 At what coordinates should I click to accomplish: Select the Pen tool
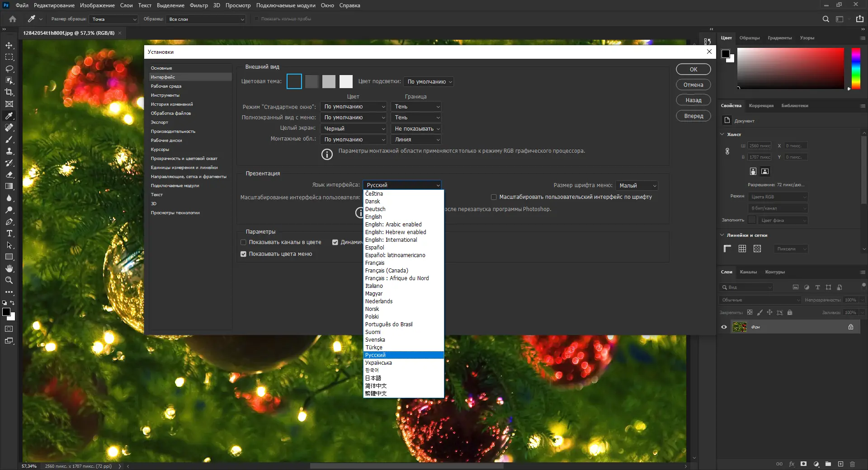point(9,222)
